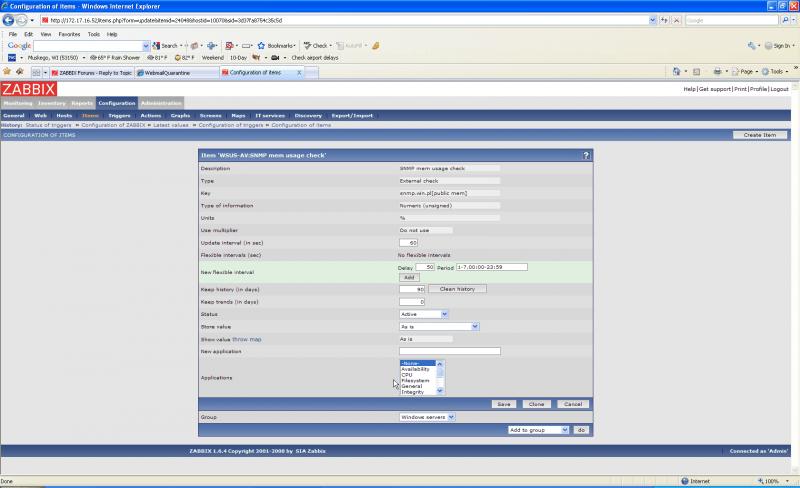Open the Status dropdown showing Active

[x=423, y=314]
